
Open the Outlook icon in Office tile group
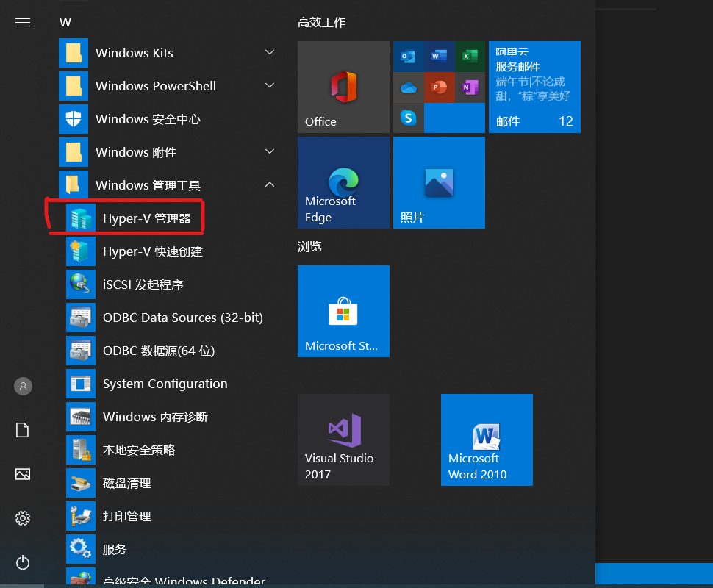pos(409,57)
